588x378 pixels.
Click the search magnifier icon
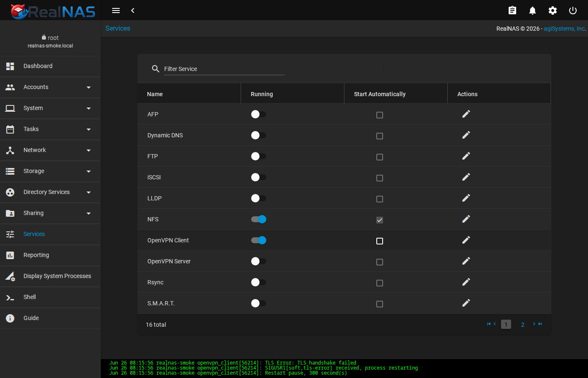click(x=155, y=68)
